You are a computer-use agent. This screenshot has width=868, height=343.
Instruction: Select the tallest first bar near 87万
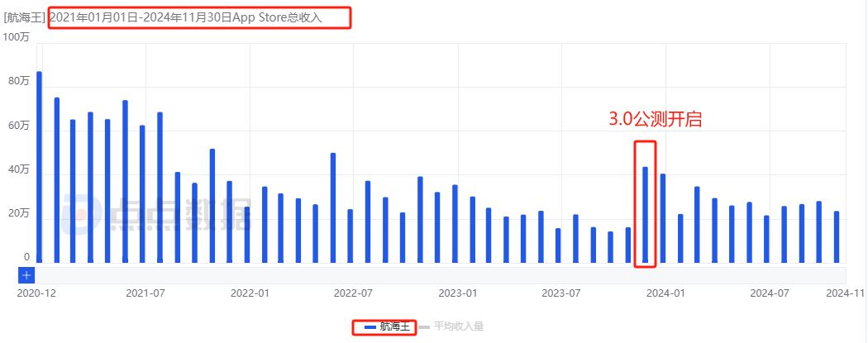coord(40,167)
